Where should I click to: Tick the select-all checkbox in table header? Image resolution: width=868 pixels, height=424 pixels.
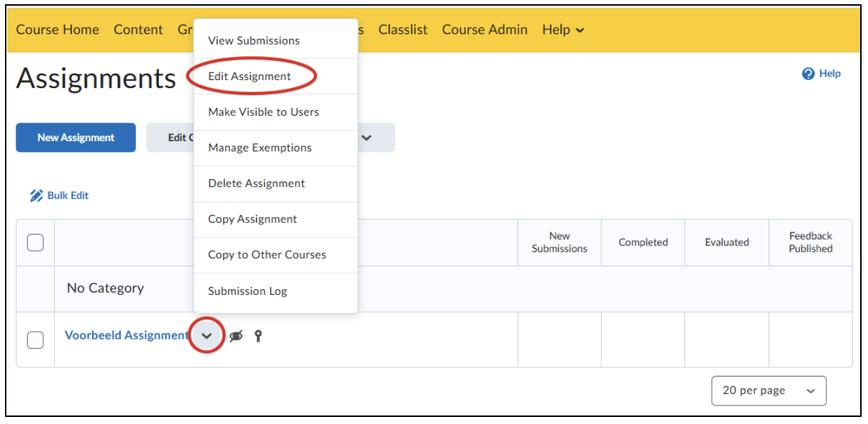tap(35, 242)
